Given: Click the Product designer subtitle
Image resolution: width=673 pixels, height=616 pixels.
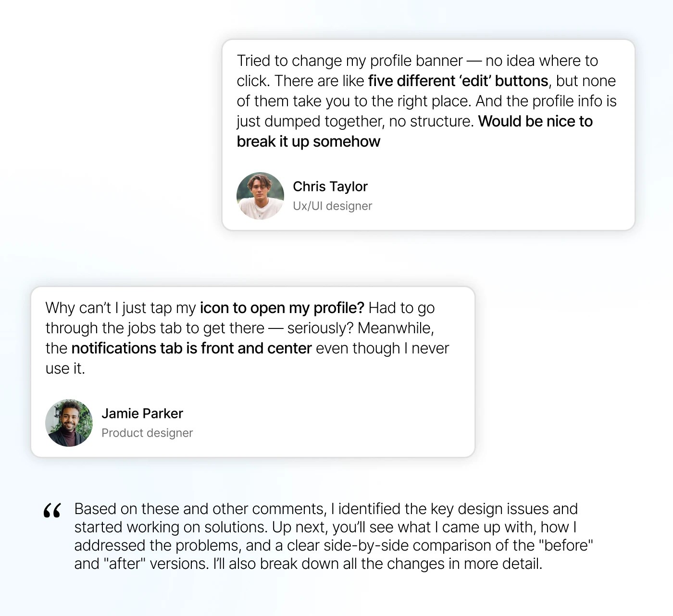Looking at the screenshot, I should (147, 433).
